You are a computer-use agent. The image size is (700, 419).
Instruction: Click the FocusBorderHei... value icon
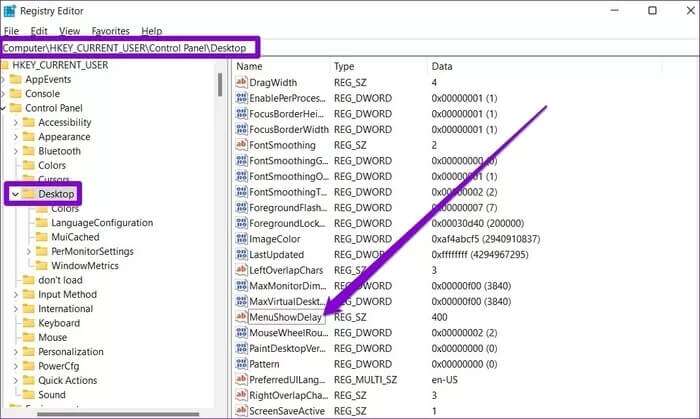pos(241,113)
